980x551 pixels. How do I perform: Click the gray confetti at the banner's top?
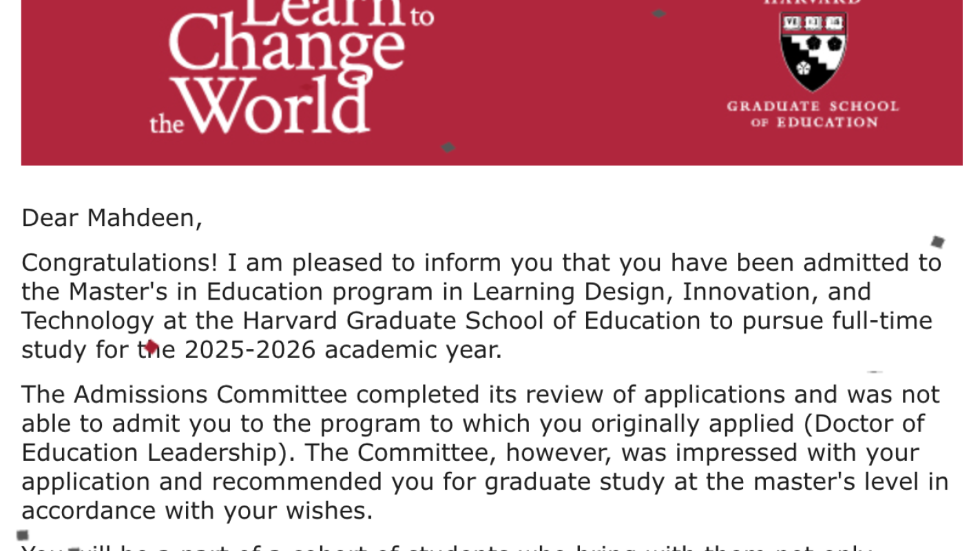(x=658, y=13)
